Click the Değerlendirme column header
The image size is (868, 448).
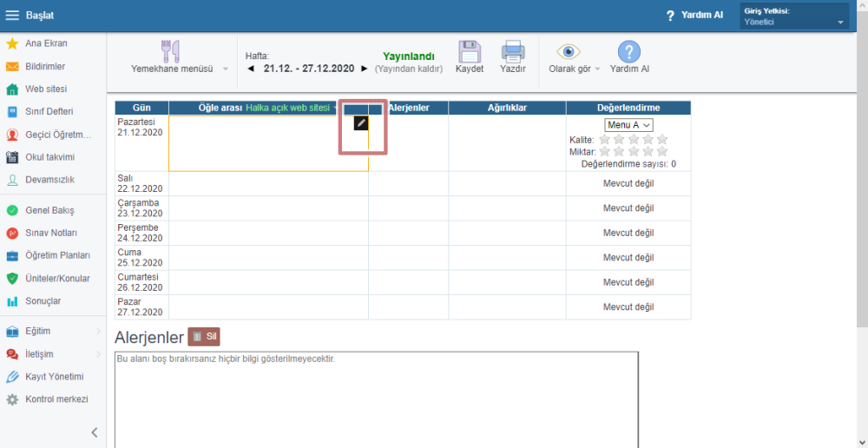pyautogui.click(x=628, y=108)
